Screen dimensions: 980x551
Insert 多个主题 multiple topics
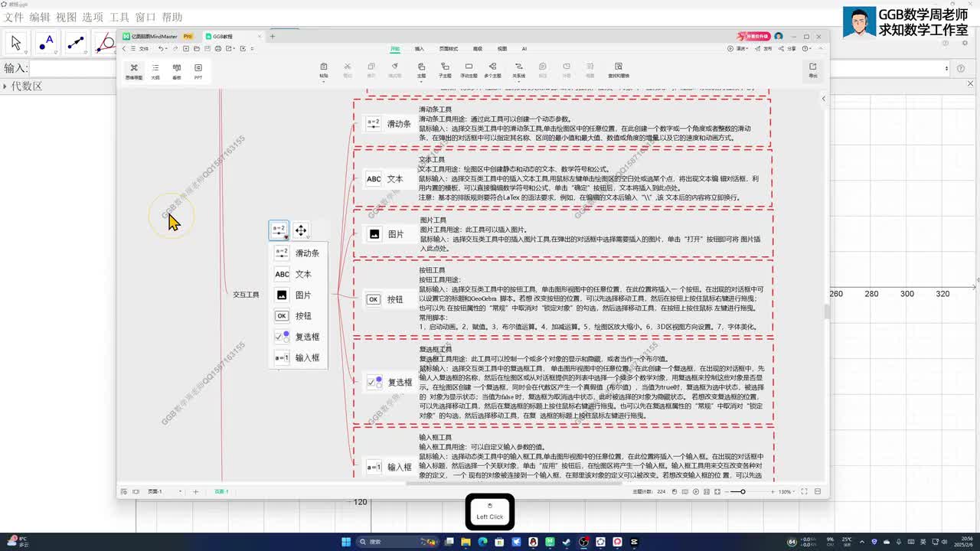(493, 70)
